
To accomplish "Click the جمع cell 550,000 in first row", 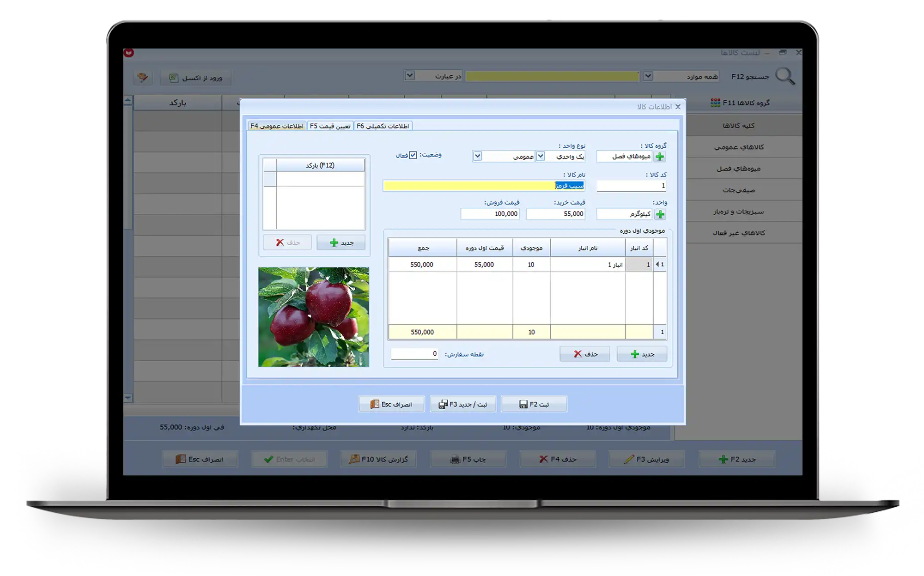I will [422, 265].
